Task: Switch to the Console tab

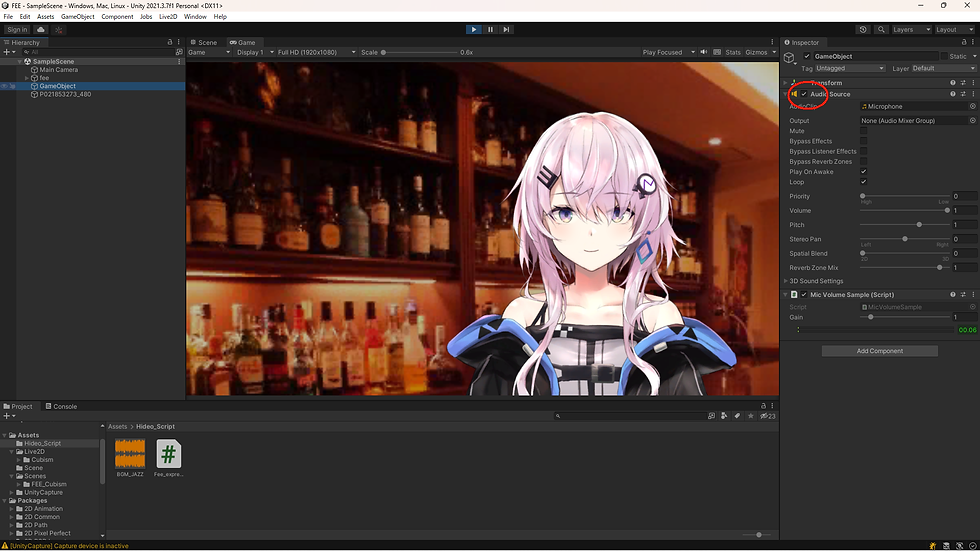Action: [x=61, y=406]
